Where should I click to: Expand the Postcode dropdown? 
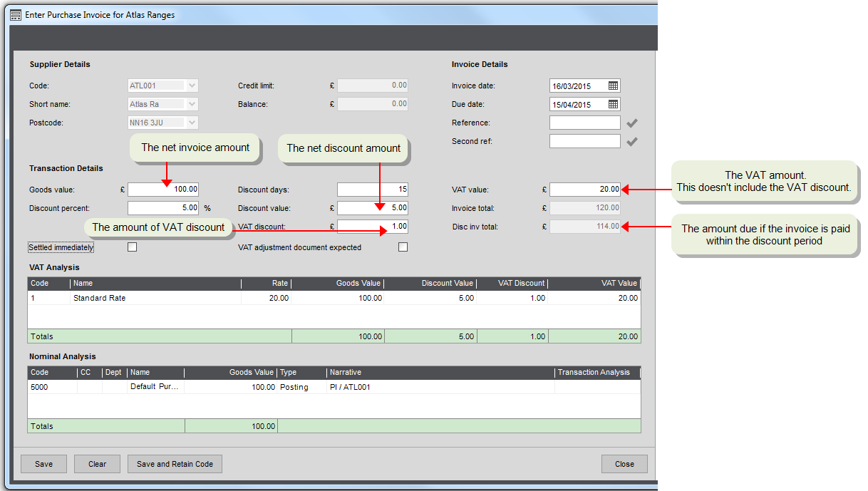pos(192,123)
